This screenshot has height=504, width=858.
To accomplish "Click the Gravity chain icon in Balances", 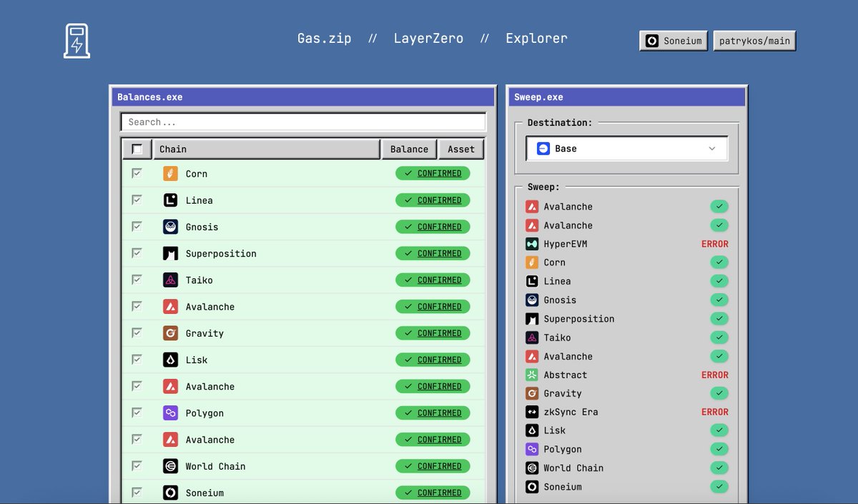I will pyautogui.click(x=170, y=333).
